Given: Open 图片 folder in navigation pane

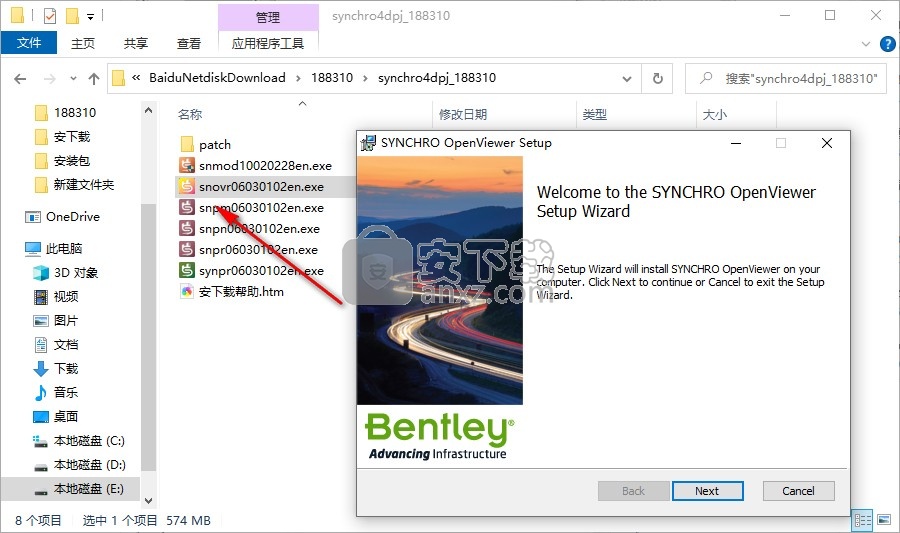Looking at the screenshot, I should [x=56, y=321].
